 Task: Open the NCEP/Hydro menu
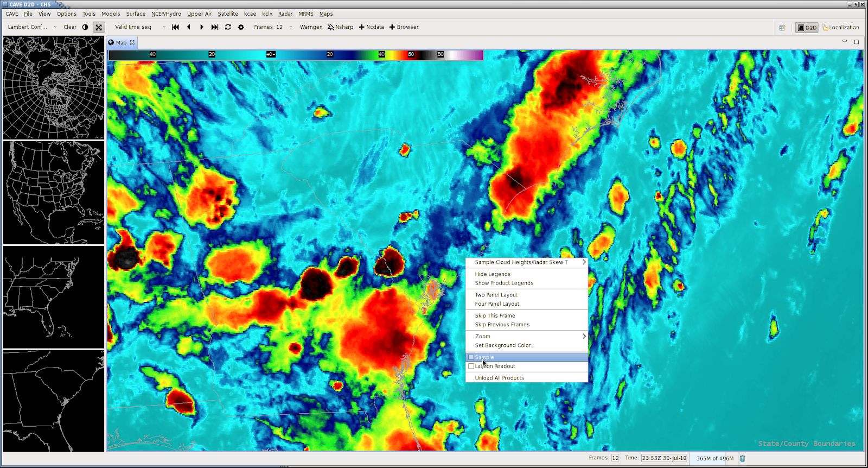[167, 14]
